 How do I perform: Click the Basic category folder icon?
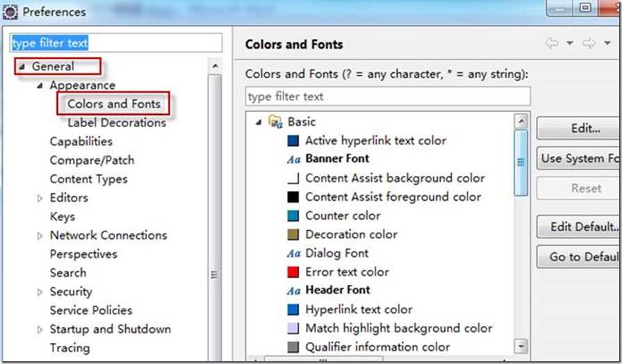(x=275, y=122)
